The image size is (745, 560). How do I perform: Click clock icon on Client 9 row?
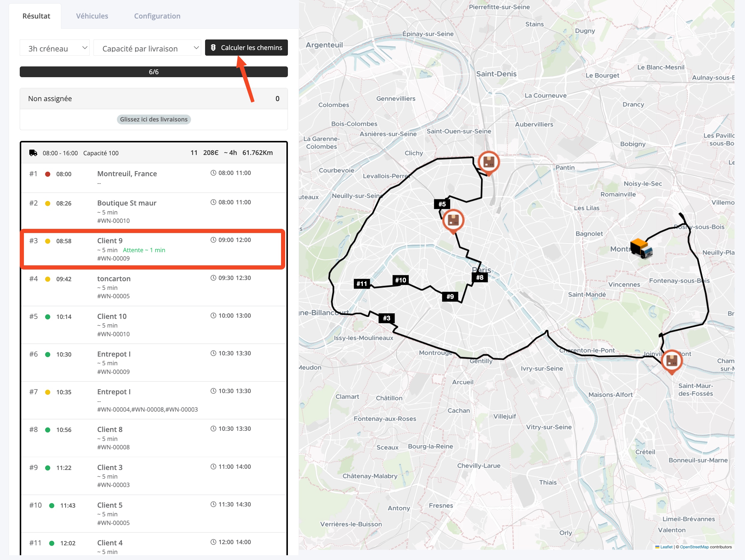click(x=213, y=240)
